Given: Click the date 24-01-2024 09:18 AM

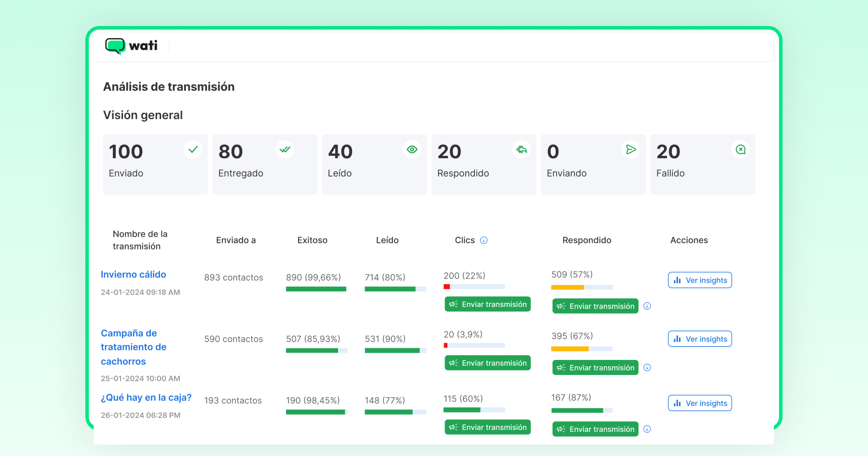Looking at the screenshot, I should tap(140, 292).
